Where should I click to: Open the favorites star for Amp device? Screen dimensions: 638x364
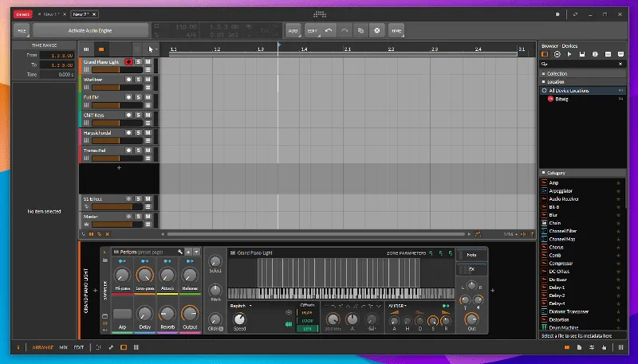[x=618, y=182]
